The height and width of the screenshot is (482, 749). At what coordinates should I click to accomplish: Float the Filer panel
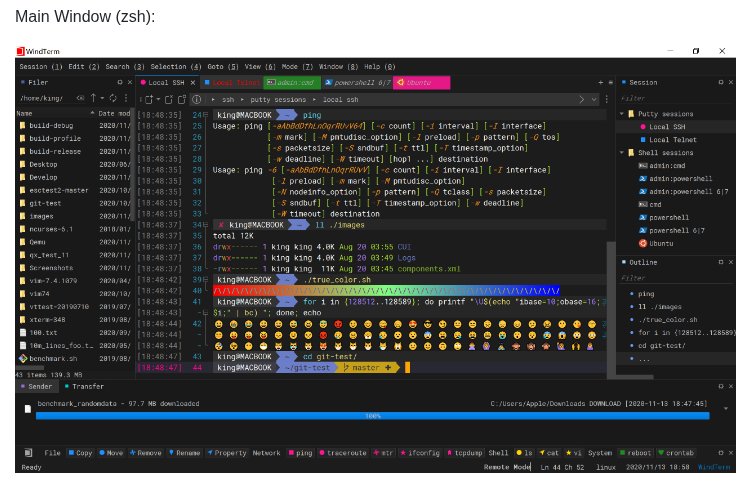120,83
